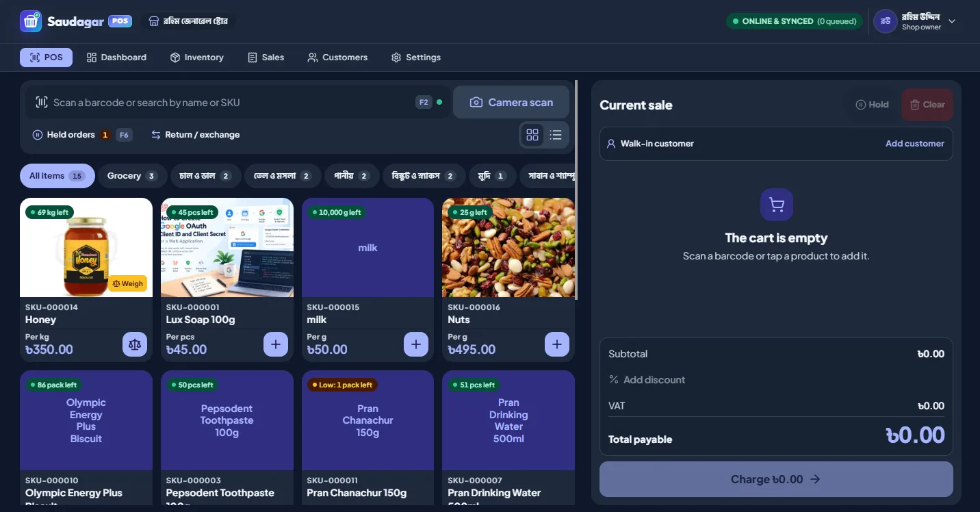Screen dimensions: 980x512
Task: Select the Nuts product image
Action: tap(508, 247)
